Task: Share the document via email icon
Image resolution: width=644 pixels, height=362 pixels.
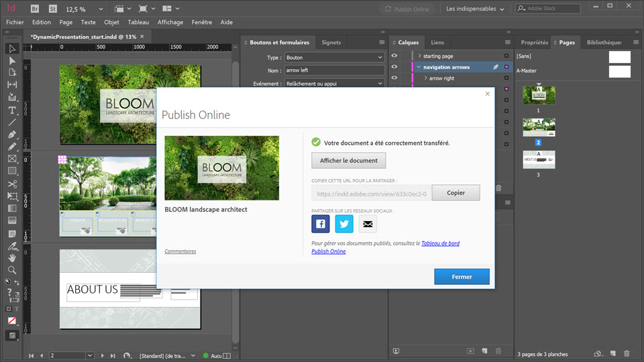Action: 368,224
